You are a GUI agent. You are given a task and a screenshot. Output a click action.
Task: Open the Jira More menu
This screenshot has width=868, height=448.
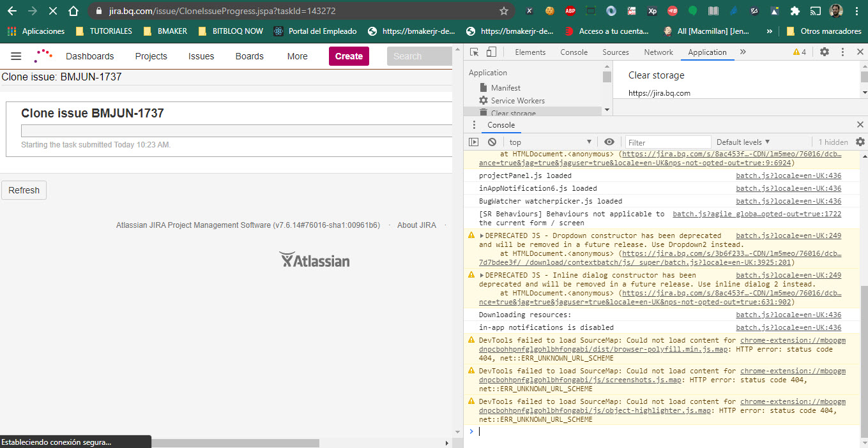pos(297,56)
